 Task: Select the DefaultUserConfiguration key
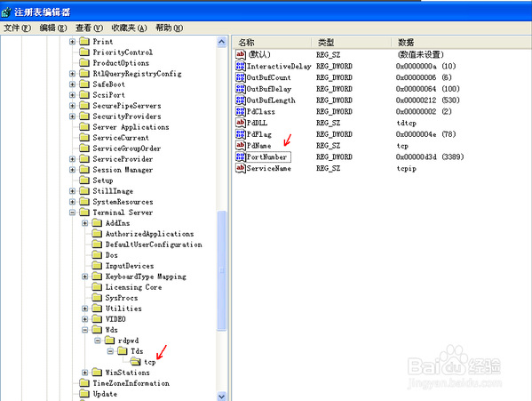(154, 245)
